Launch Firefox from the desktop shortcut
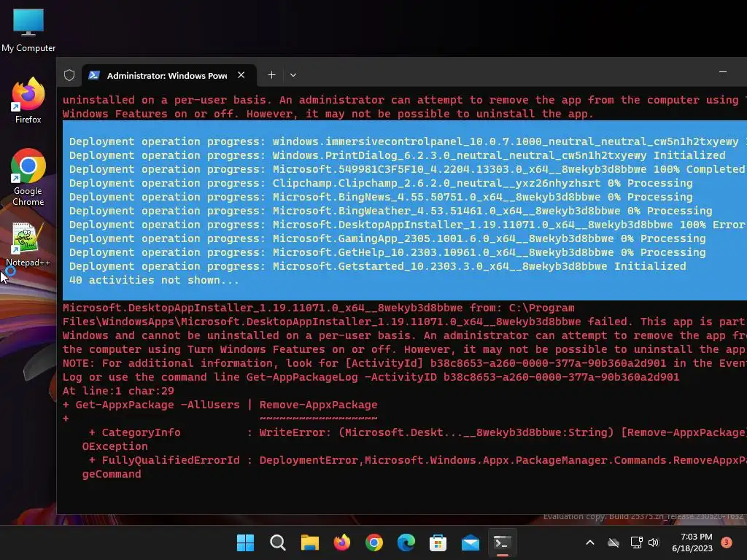This screenshot has width=747, height=560. coord(28,101)
